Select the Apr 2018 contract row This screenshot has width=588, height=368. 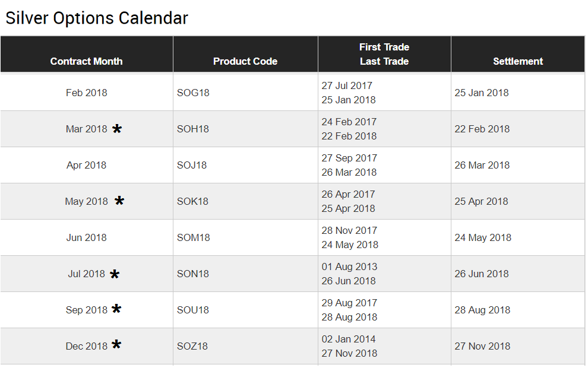click(86, 165)
